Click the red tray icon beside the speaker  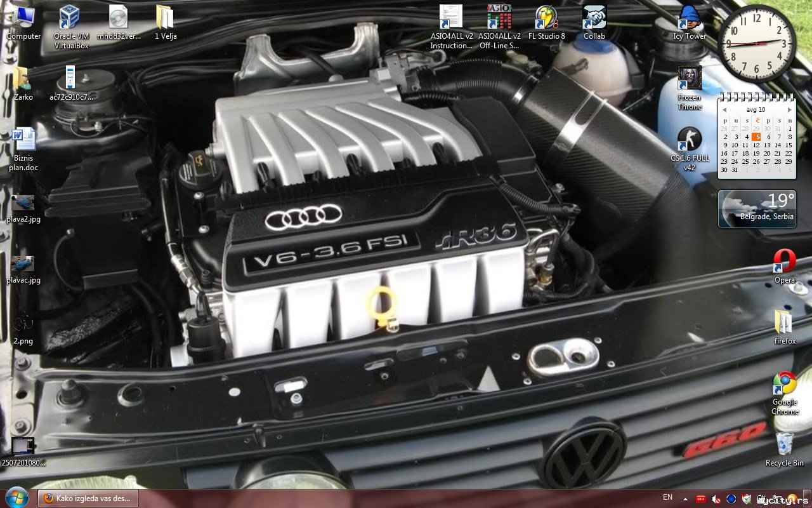coord(701,498)
